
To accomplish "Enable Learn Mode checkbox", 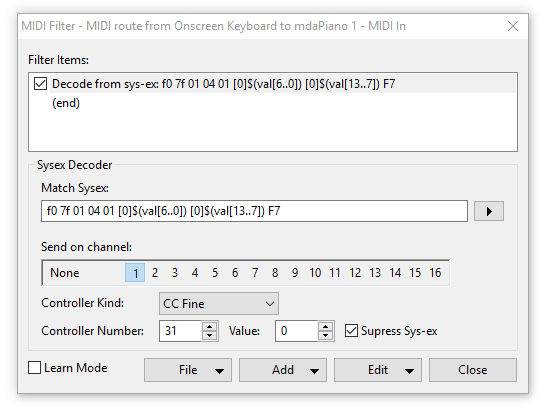I will [35, 368].
